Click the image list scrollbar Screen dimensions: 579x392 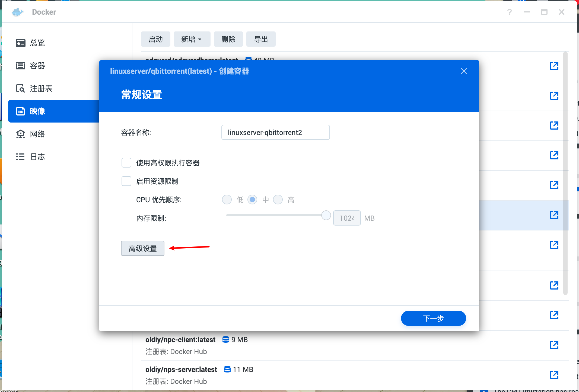coord(565,173)
